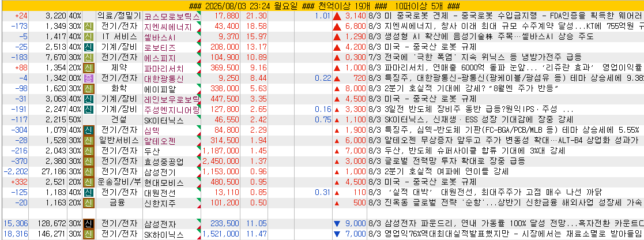Click the 신 badge in the 효성중공업 row
Screen dimensions: 644x240
[88, 161]
